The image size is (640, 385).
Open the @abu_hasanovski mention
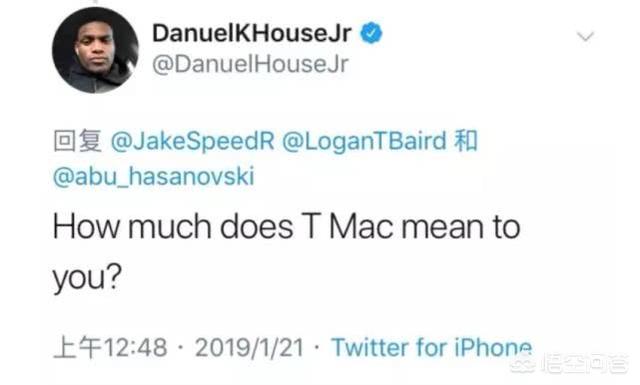click(154, 176)
